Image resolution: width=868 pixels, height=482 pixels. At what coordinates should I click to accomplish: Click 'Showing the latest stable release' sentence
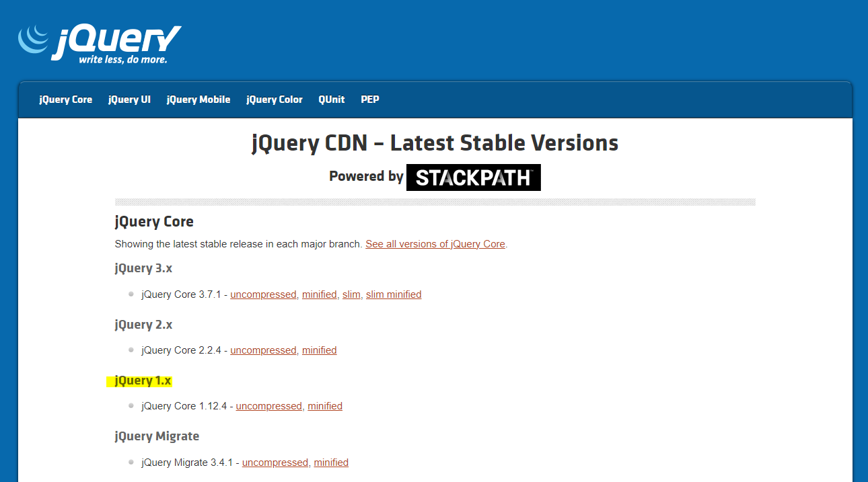click(x=239, y=244)
